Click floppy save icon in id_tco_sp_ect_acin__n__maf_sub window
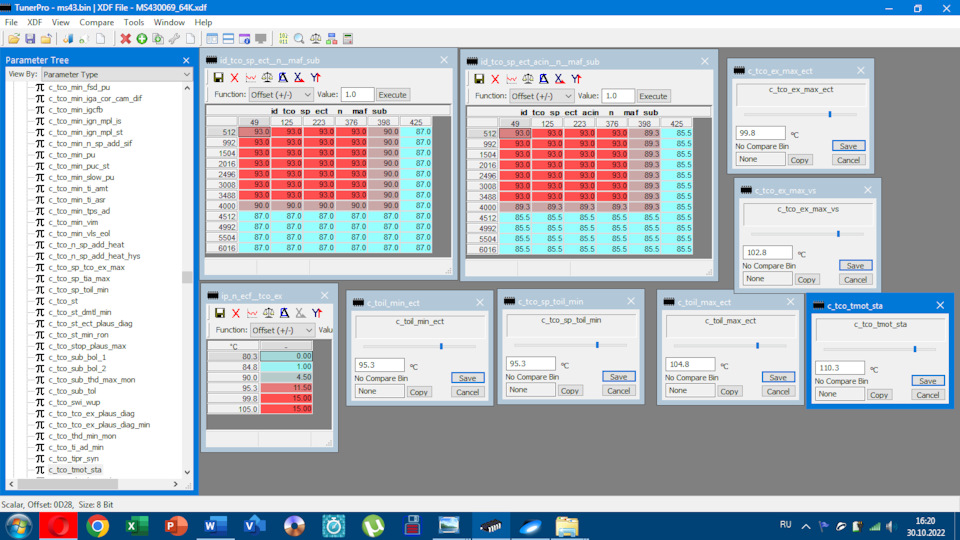This screenshot has height=540, width=960. tap(479, 79)
